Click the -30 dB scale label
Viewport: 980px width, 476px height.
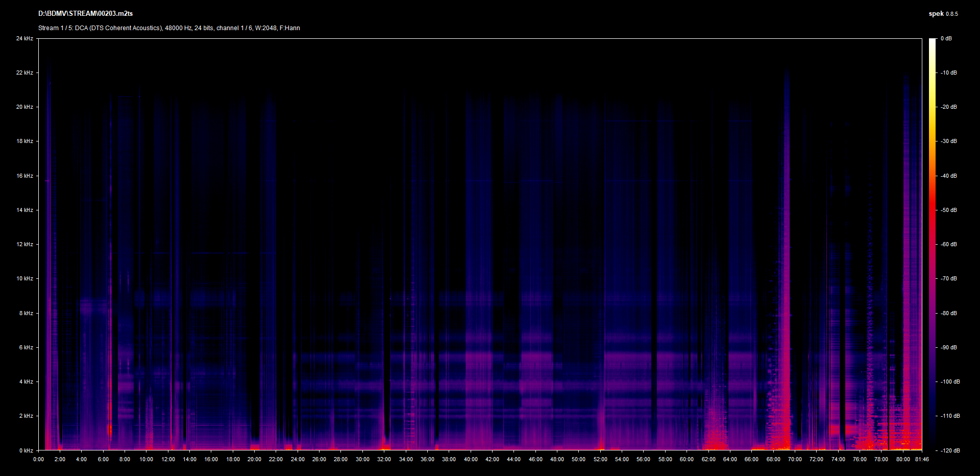(948, 141)
